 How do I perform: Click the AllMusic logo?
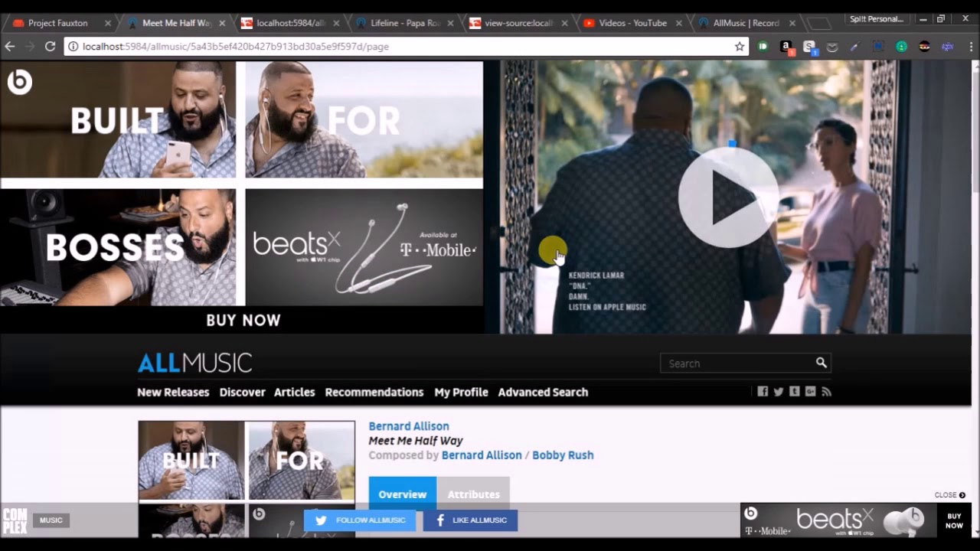[x=194, y=362]
